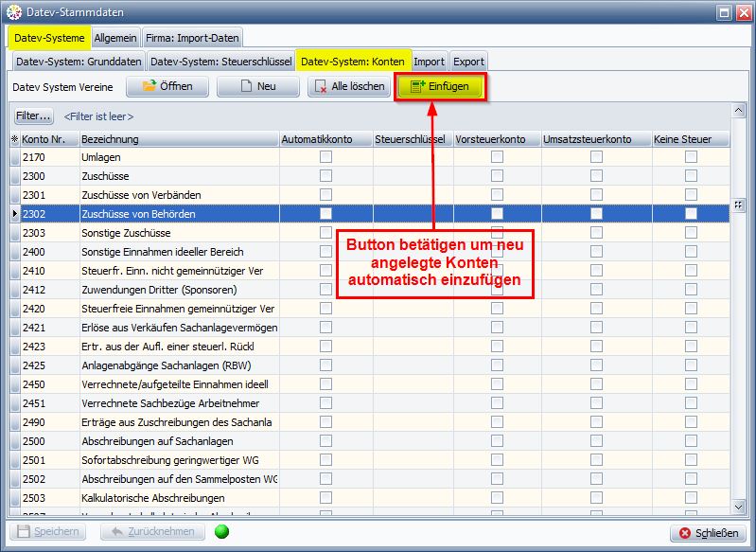This screenshot has height=552, width=756.
Task: Click the Keine Steuer column header
Action: point(691,139)
